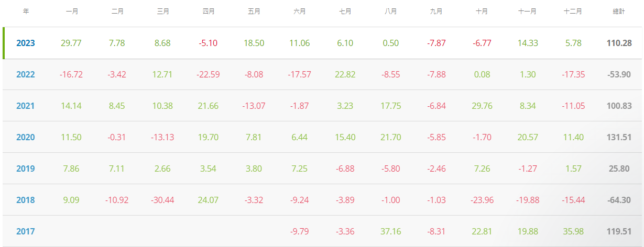Select the 2019 year link
The width and height of the screenshot is (644, 247).
click(25, 169)
